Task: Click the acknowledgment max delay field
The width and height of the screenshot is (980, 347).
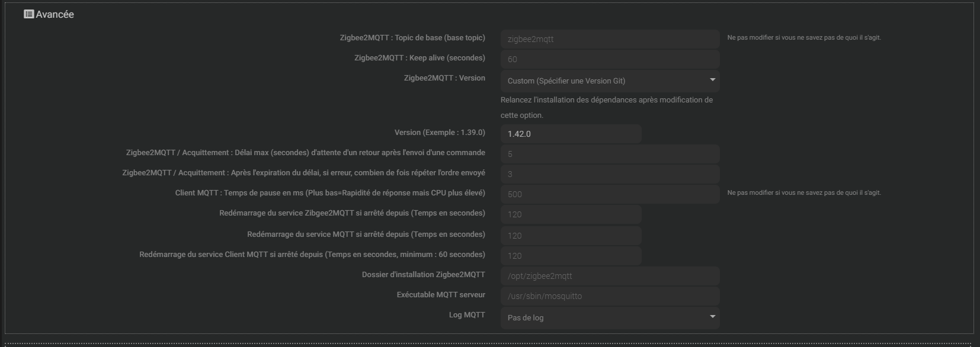Action: click(609, 154)
